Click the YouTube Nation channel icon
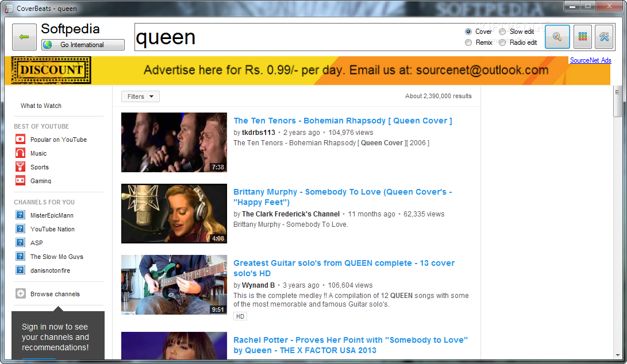The width and height of the screenshot is (627, 364). pos(20,229)
